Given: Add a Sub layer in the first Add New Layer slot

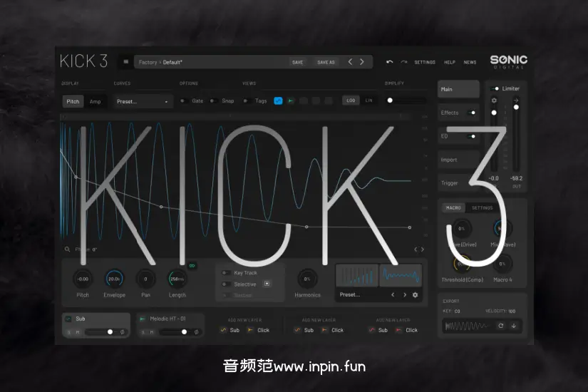Looking at the screenshot, I should [230, 330].
